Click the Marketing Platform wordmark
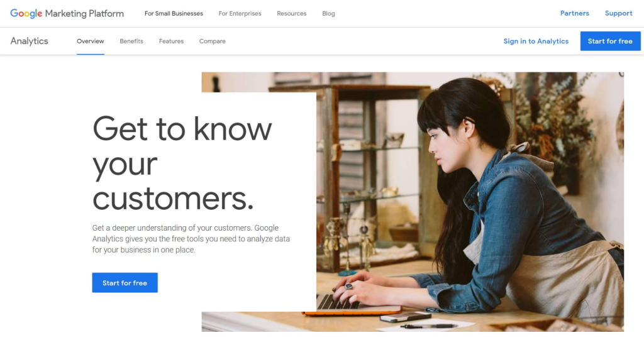The height and width of the screenshot is (362, 644). [x=84, y=14]
